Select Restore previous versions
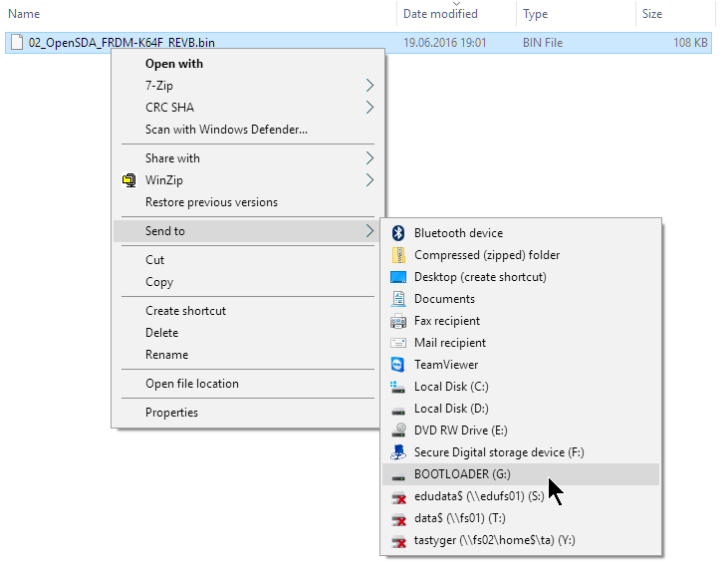The image size is (728, 576). pyautogui.click(x=211, y=202)
